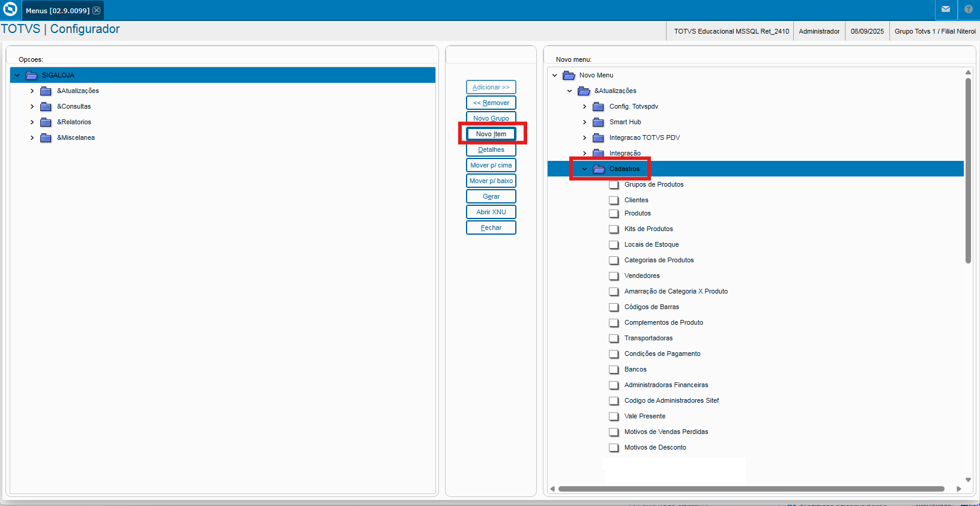The image size is (980, 506).
Task: Click the &Relatorios folder icon
Action: pos(46,122)
